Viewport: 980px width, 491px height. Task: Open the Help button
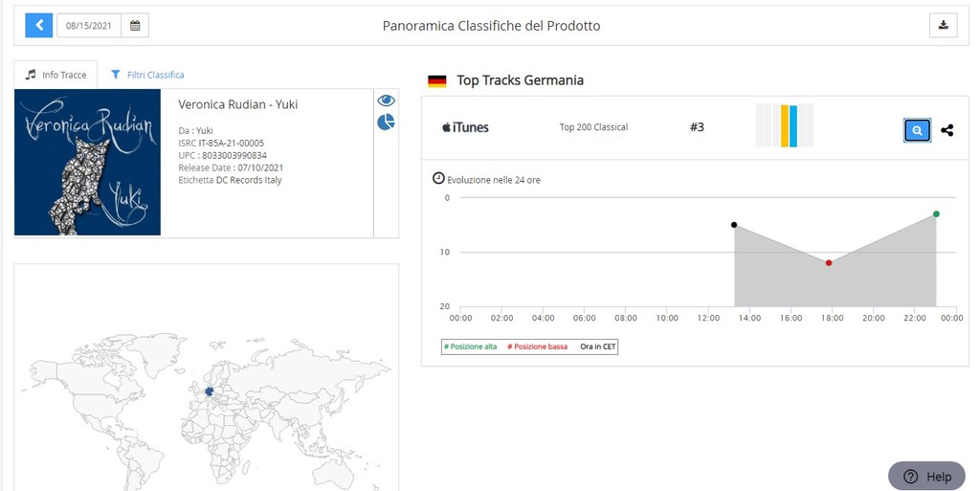coord(926,477)
